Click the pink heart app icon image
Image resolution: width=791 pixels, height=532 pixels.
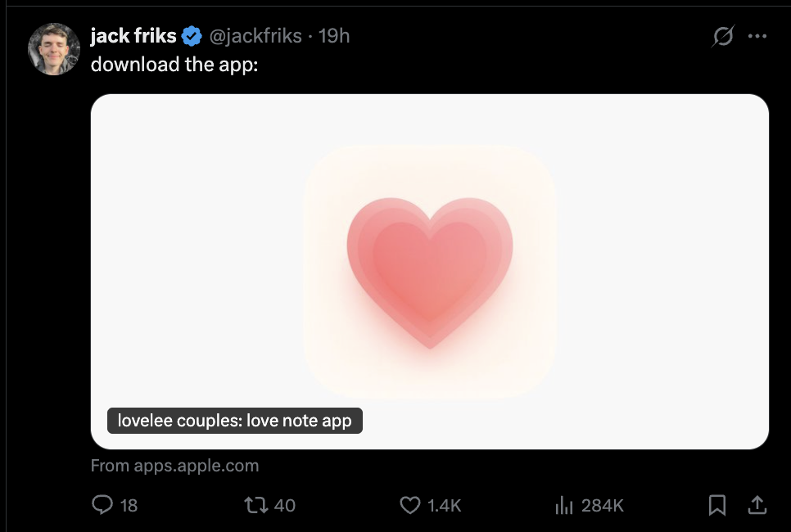click(x=430, y=271)
